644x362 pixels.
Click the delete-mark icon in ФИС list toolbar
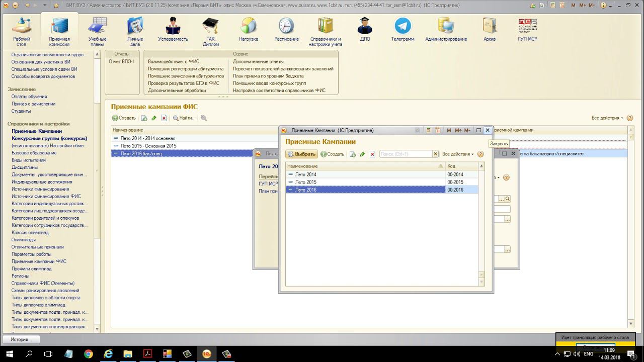click(x=164, y=118)
